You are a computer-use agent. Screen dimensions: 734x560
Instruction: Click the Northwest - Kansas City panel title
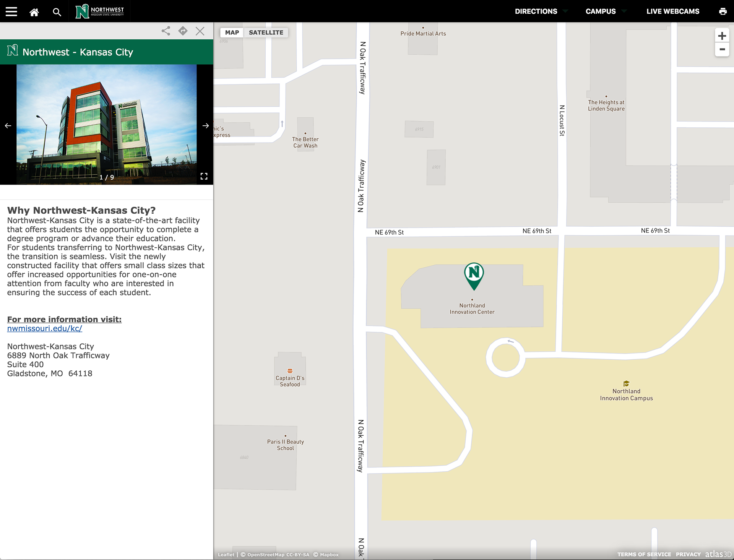tap(78, 52)
